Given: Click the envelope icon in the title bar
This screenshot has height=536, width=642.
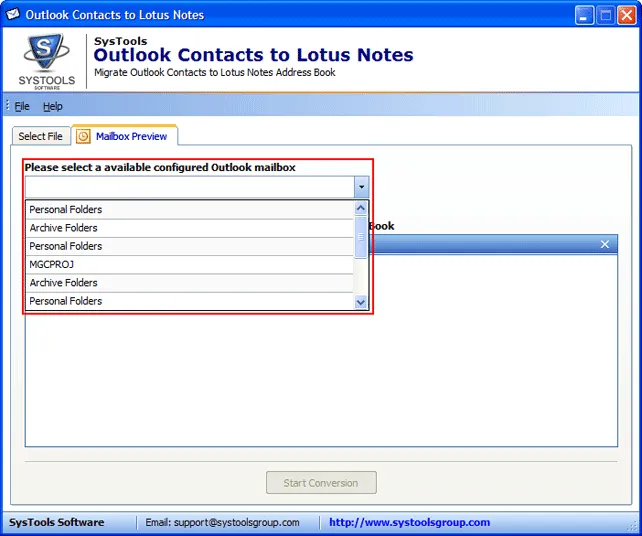Looking at the screenshot, I should [x=13, y=15].
